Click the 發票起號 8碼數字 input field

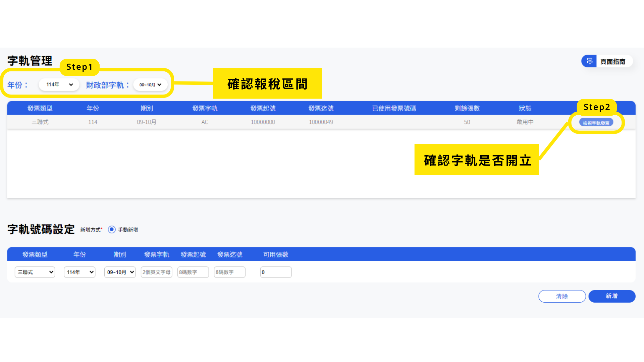click(193, 272)
